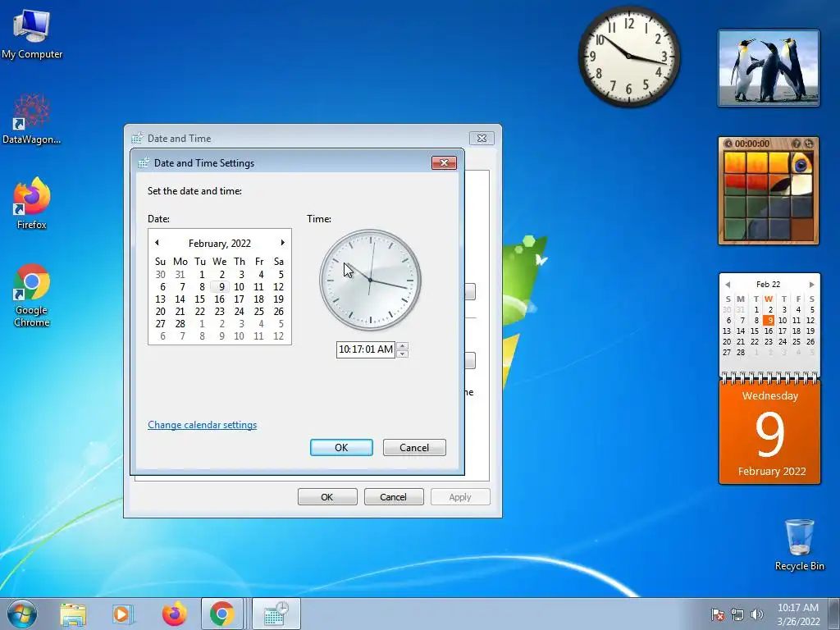This screenshot has height=630, width=840.
Task: Open the DataWagon desktop shortcut
Action: click(32, 118)
